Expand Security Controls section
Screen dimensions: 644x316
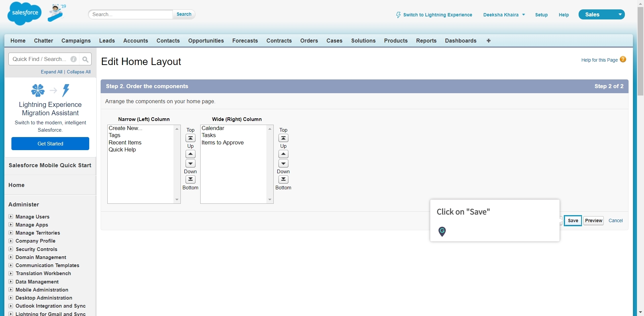point(11,249)
